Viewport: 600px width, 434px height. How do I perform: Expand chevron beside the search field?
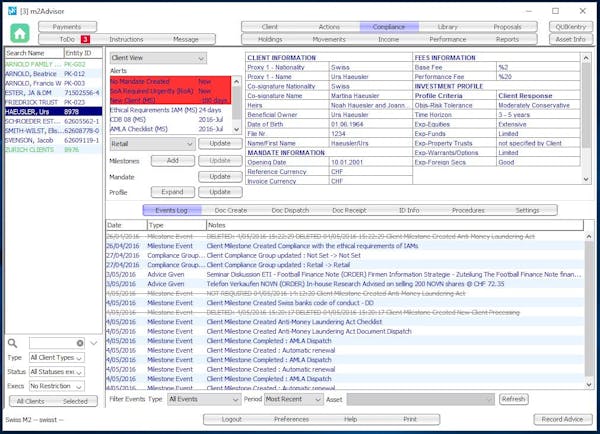(94, 343)
